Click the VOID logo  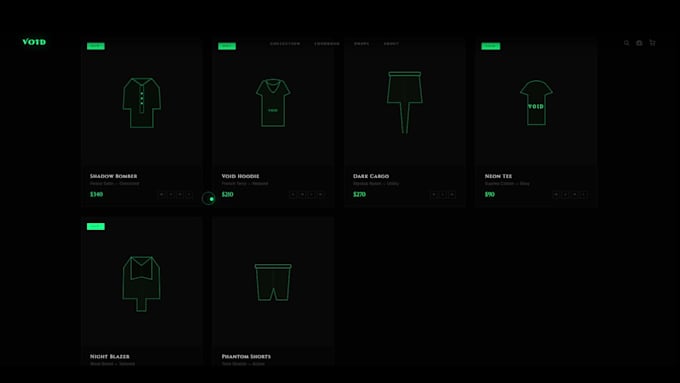click(34, 42)
